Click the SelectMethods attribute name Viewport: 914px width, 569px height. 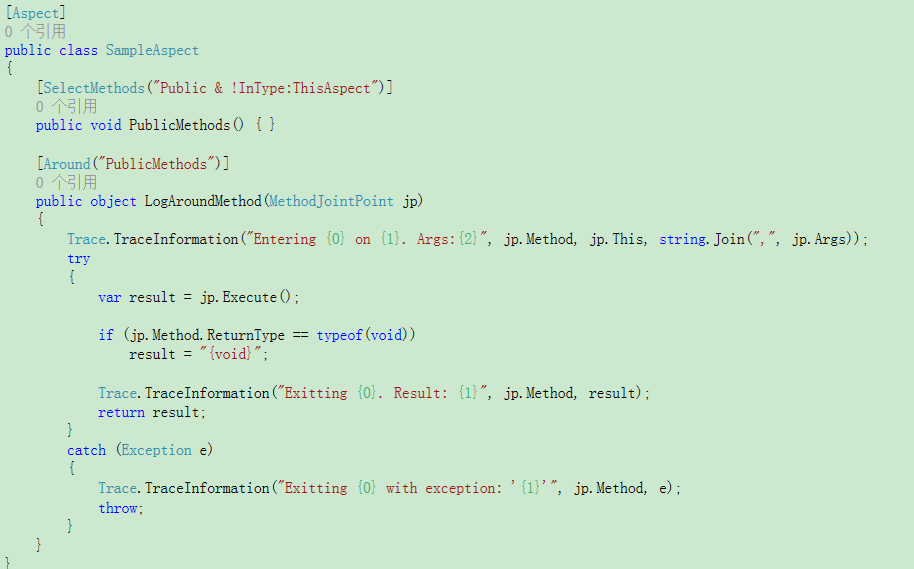(94, 88)
